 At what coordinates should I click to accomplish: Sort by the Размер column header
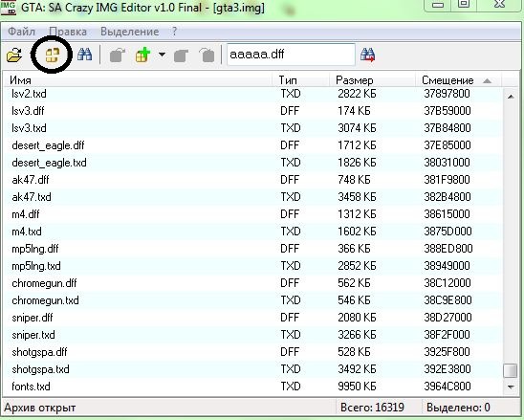coord(373,80)
